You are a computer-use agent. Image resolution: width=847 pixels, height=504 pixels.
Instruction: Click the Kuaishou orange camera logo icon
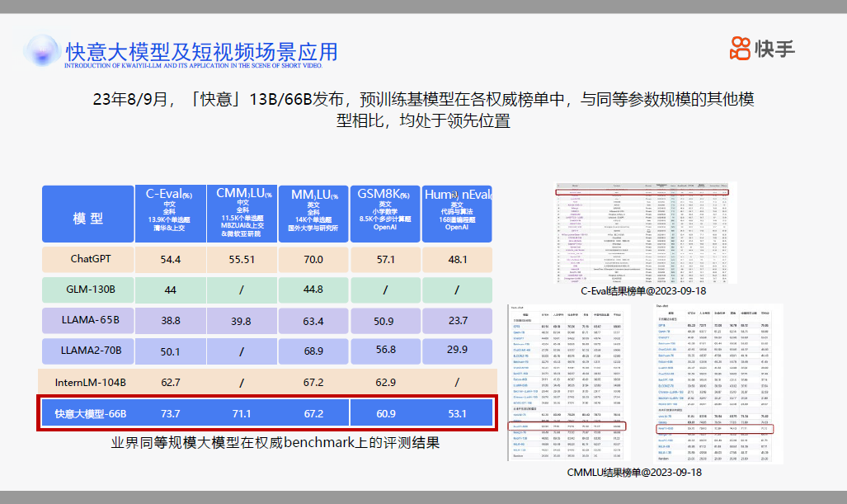point(740,49)
